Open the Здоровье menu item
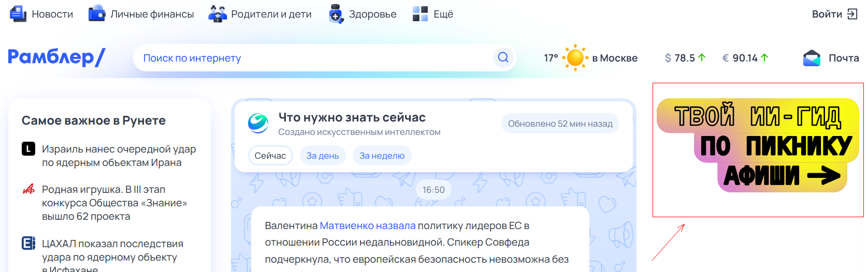The image size is (868, 272). (x=373, y=14)
